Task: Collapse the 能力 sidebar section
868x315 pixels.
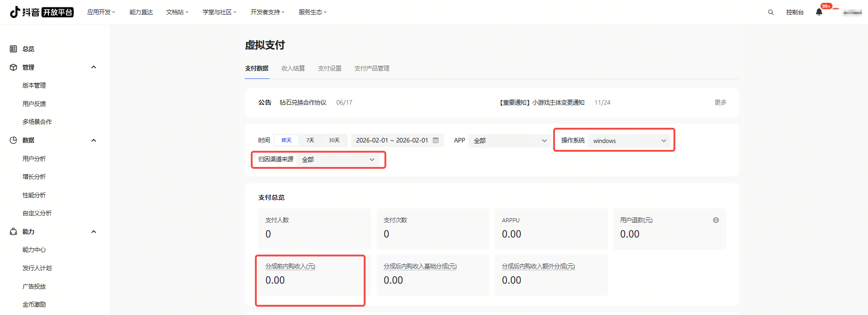Action: 94,232
